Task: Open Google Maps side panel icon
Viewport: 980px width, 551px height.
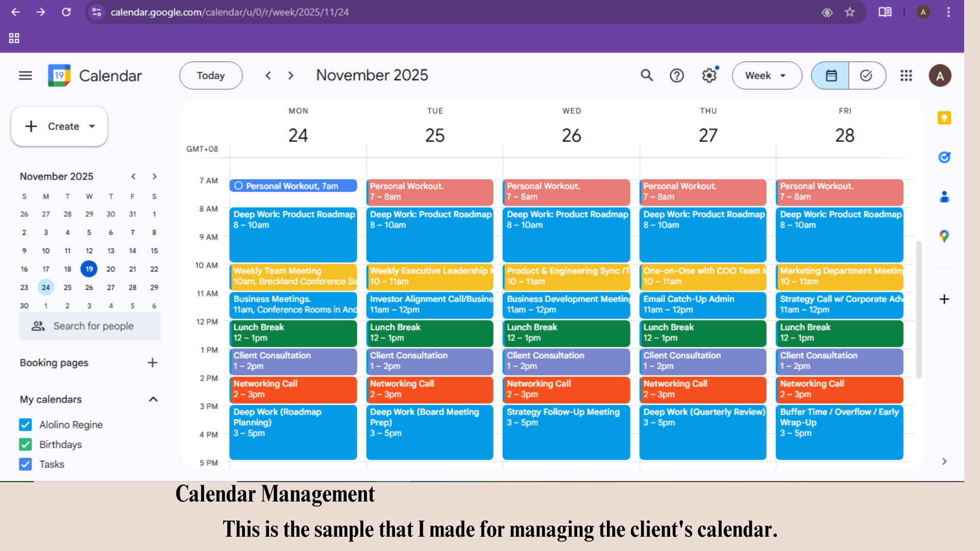Action: (x=944, y=236)
